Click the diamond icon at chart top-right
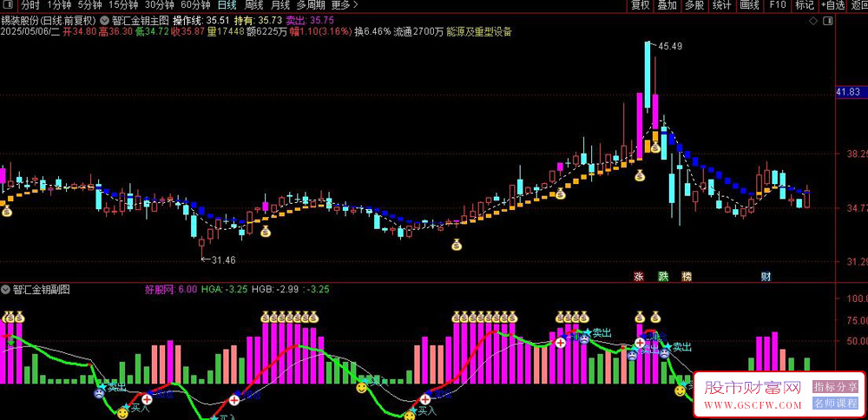 click(813, 21)
